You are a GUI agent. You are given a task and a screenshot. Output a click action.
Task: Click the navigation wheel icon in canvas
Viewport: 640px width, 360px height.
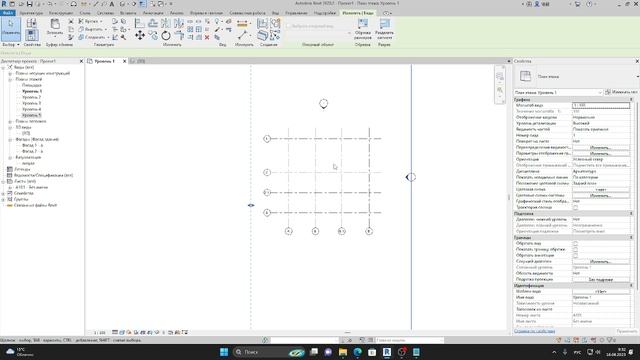500,76
